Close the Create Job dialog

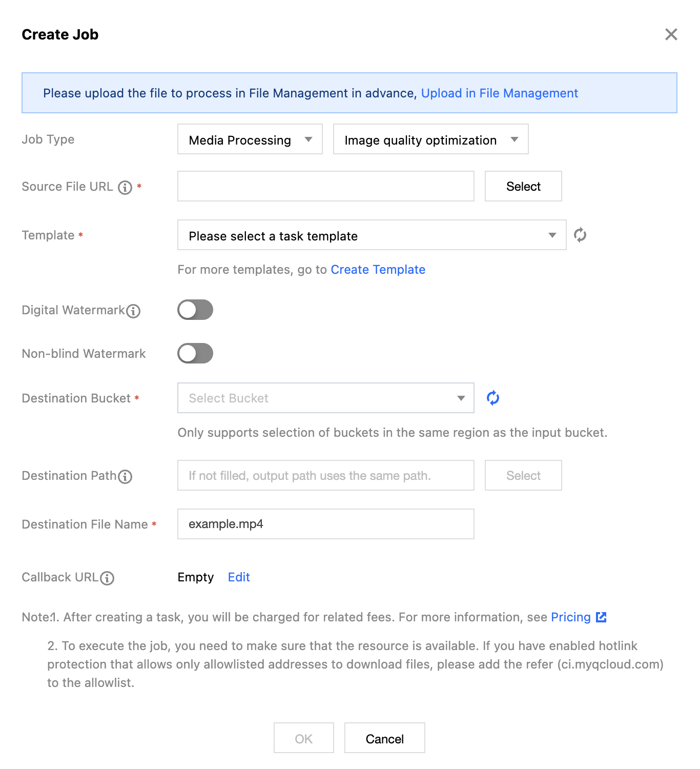(x=671, y=34)
